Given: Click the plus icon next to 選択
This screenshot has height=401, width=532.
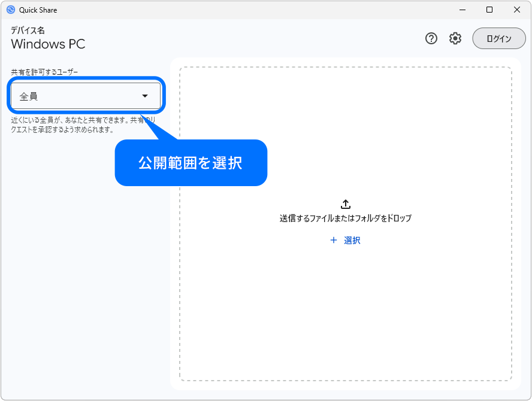Looking at the screenshot, I should point(334,240).
